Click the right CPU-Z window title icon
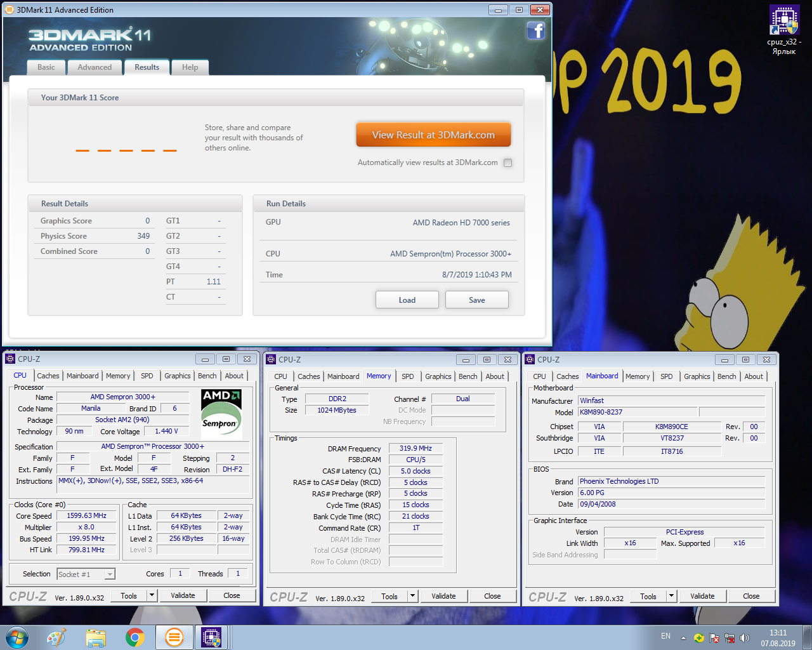812x650 pixels. click(530, 359)
